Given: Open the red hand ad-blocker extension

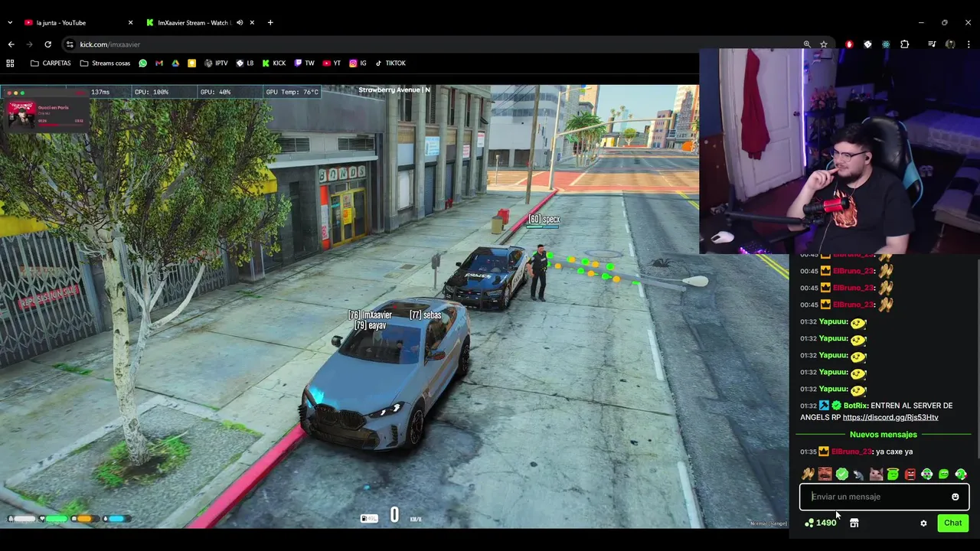Looking at the screenshot, I should [849, 44].
